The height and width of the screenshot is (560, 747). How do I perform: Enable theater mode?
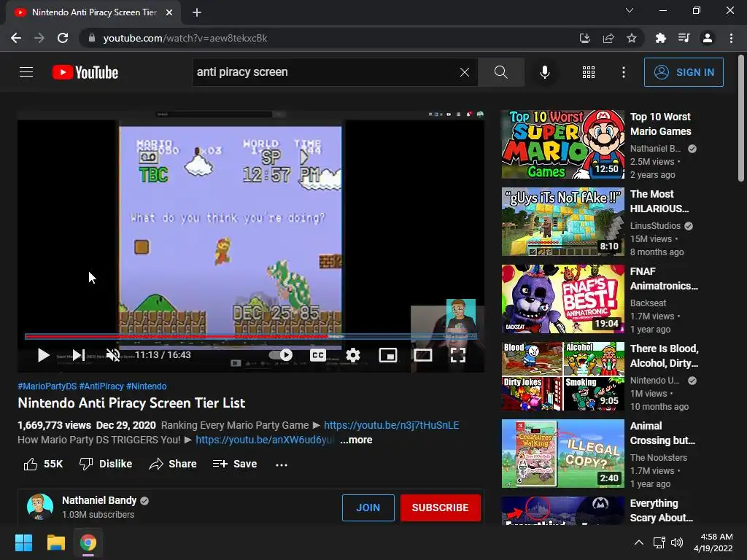tap(423, 355)
